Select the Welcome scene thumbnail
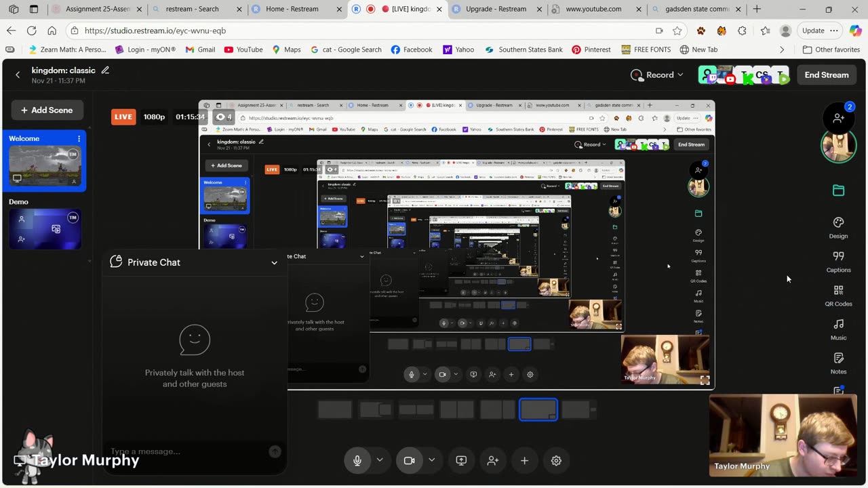This screenshot has height=488, width=868. [45, 165]
